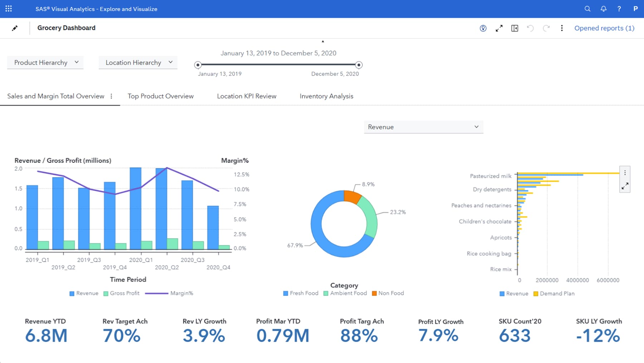Click the undo icon

coord(531,28)
